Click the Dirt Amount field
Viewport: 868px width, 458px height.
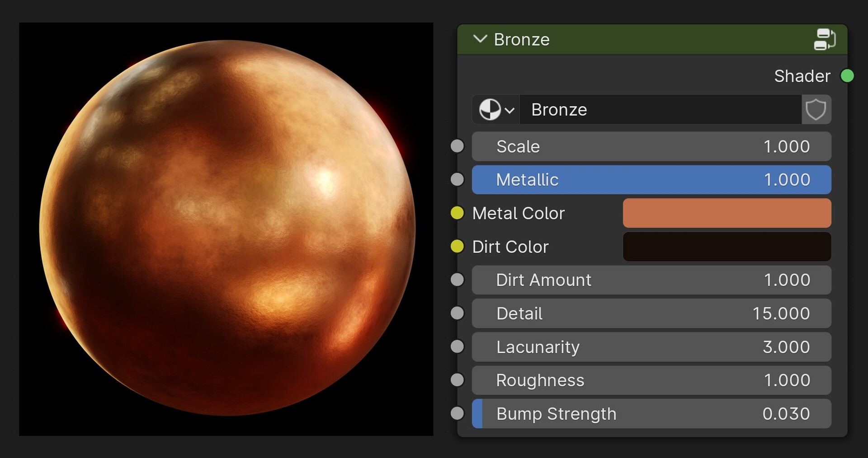(x=651, y=280)
